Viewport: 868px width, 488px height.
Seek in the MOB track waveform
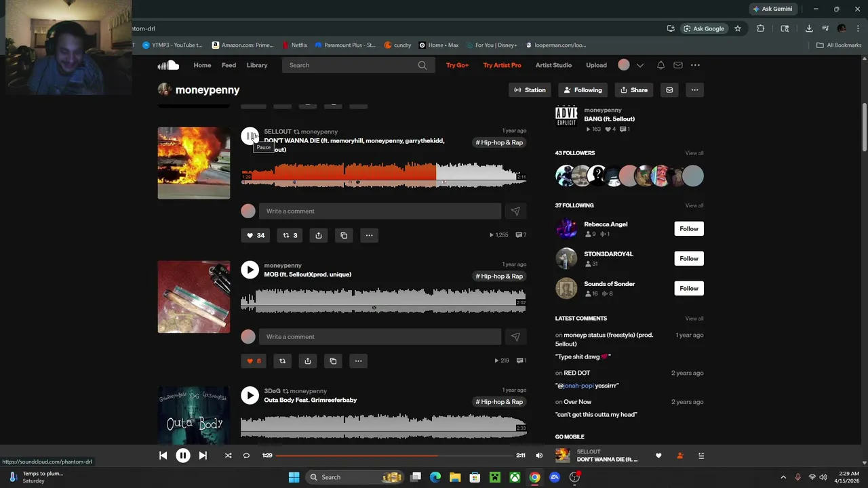coord(383,300)
